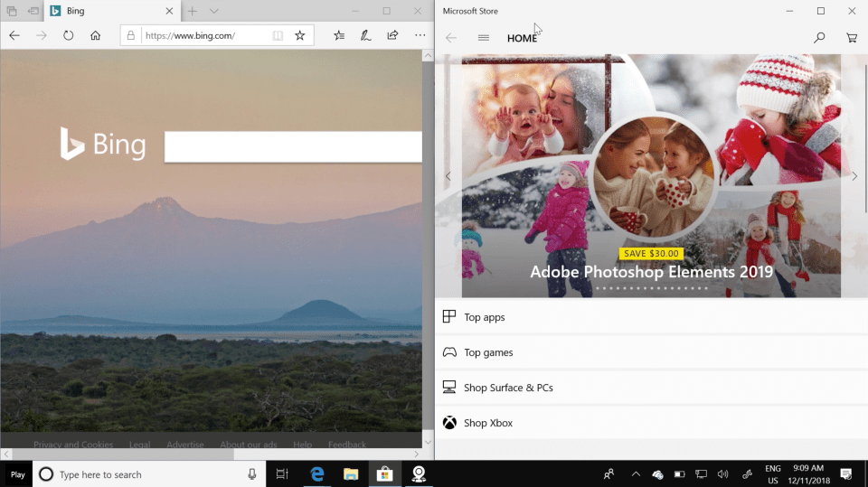The image size is (868, 487).
Task: Open Edge Settings and more menu
Action: (x=420, y=35)
